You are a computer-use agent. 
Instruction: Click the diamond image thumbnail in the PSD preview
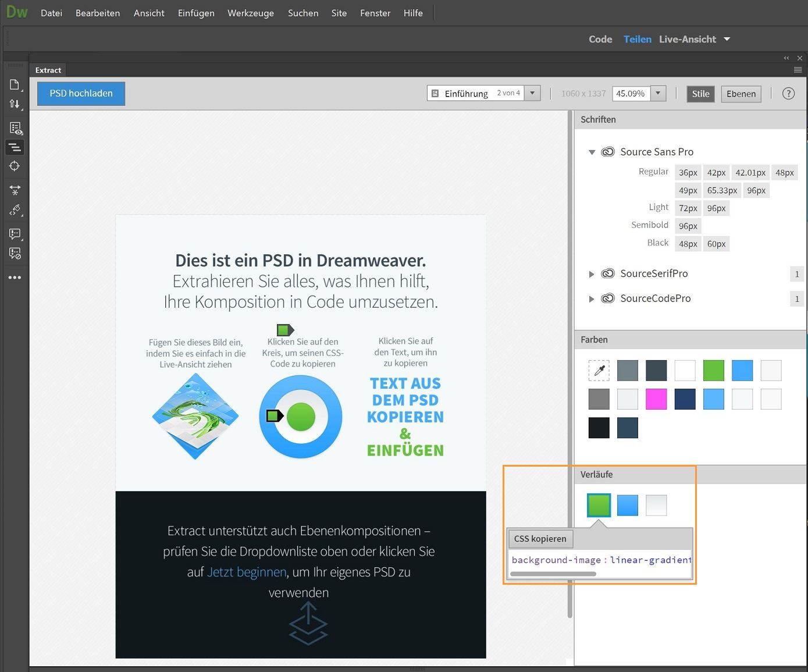195,416
